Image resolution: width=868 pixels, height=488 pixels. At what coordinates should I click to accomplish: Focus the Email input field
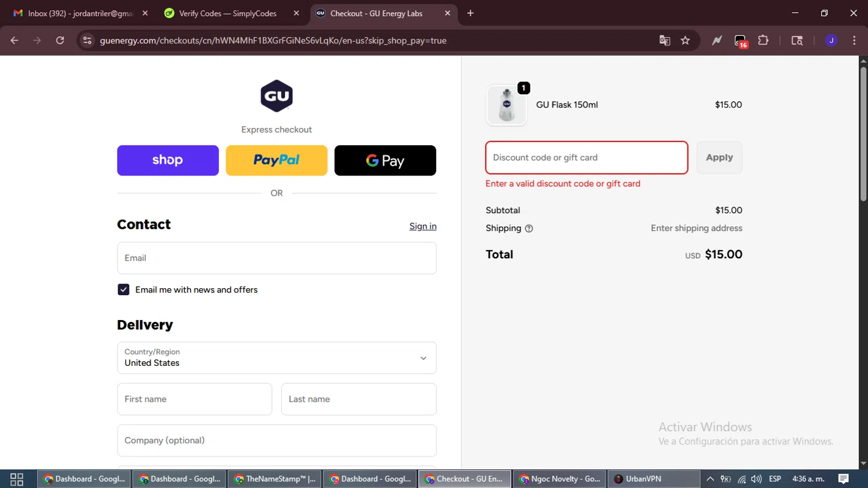coord(277,258)
